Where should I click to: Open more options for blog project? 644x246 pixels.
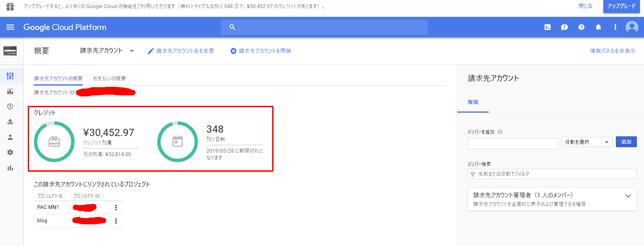(x=116, y=221)
